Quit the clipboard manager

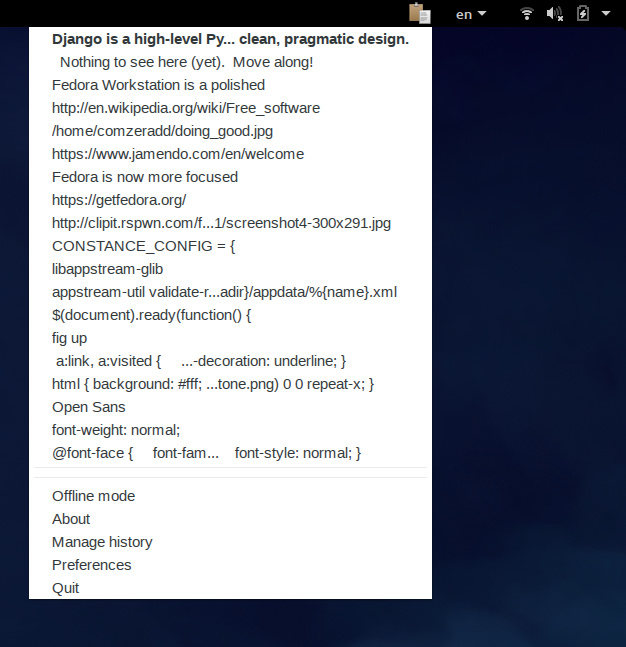230,588
